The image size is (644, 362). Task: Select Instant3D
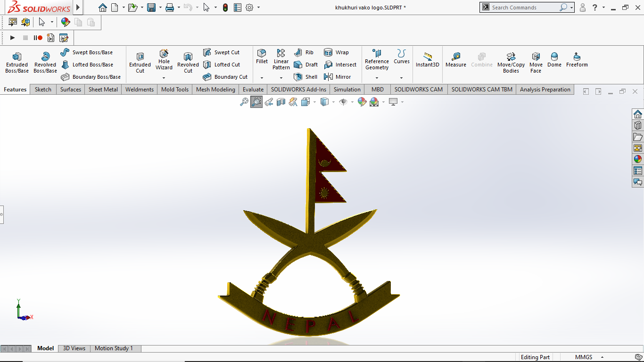pyautogui.click(x=428, y=60)
